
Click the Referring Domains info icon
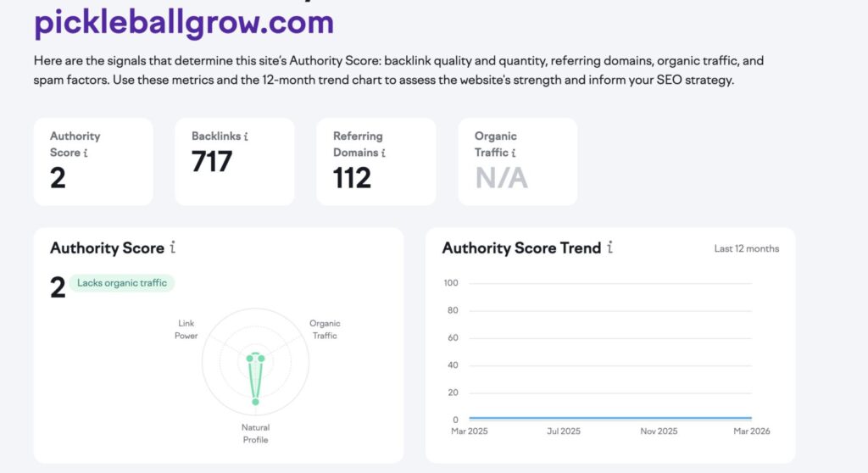coord(383,153)
